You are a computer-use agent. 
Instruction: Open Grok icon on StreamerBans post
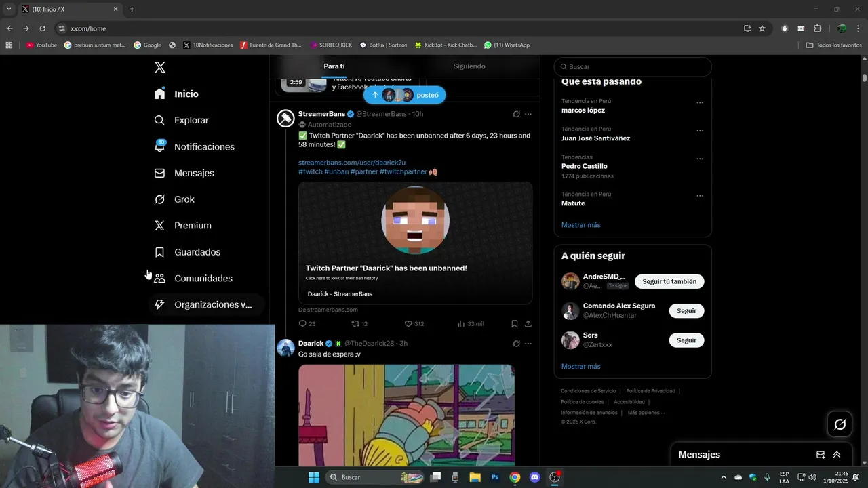[516, 114]
